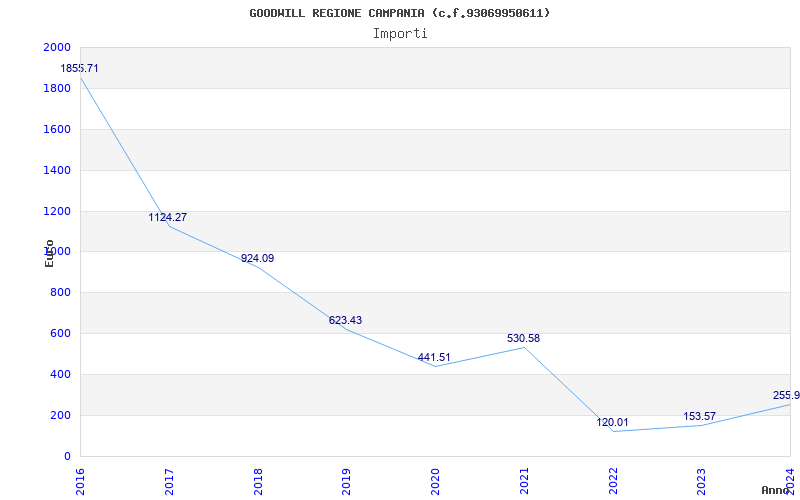The image size is (800, 500).
Task: Click the data label 1124.27
Action: [168, 217]
